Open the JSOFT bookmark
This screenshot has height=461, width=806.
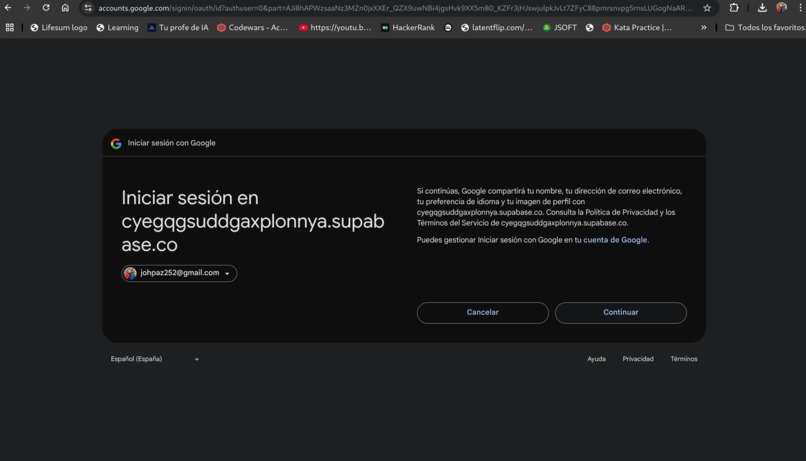tap(560, 28)
